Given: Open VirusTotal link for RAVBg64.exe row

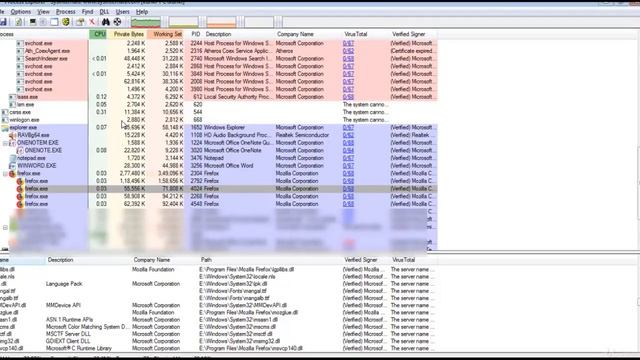Looking at the screenshot, I should (348, 135).
